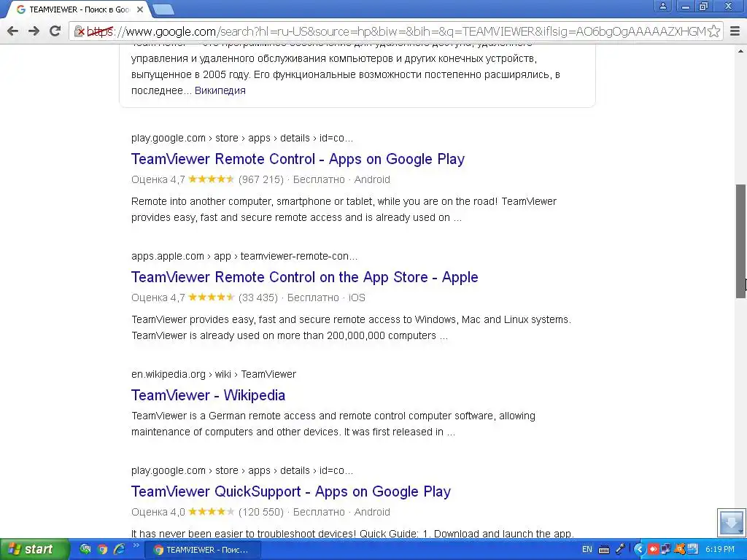Image resolution: width=747 pixels, height=560 pixels.
Task: Open the Windows start menu
Action: (x=34, y=550)
